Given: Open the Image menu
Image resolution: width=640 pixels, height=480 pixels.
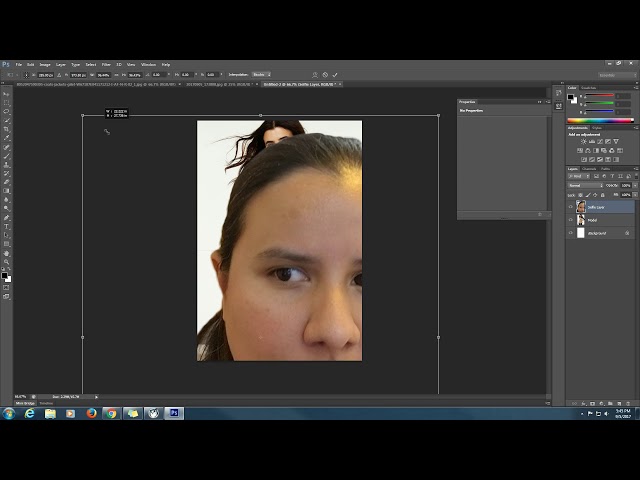Looking at the screenshot, I should [45, 64].
